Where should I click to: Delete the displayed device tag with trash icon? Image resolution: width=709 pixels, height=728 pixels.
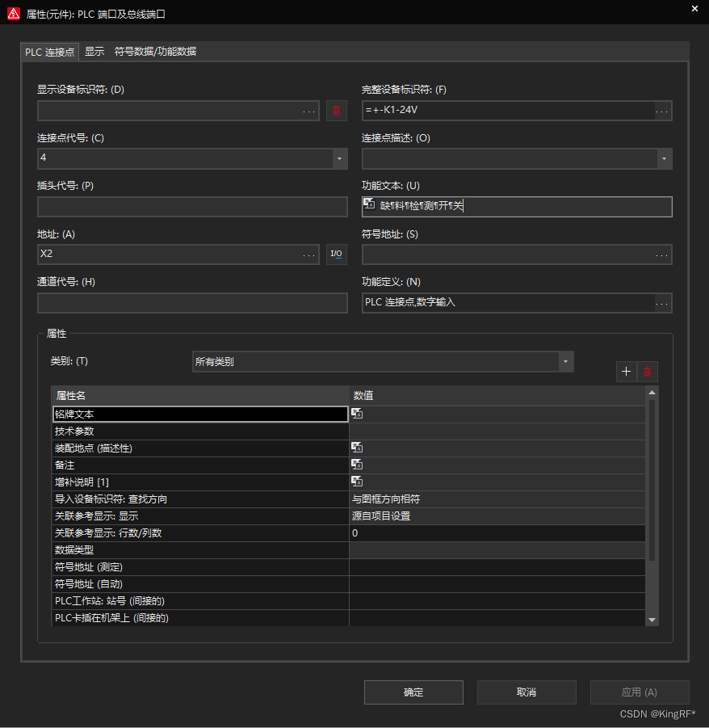click(x=337, y=111)
